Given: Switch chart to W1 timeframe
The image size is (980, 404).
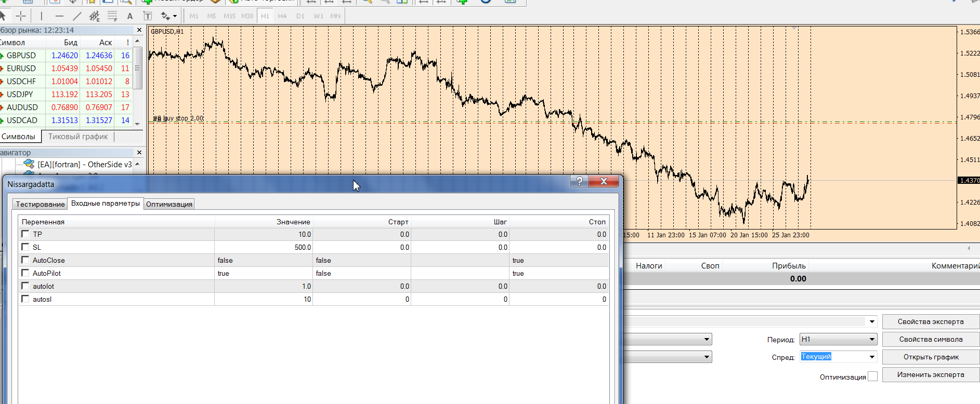Looking at the screenshot, I should coord(319,16).
